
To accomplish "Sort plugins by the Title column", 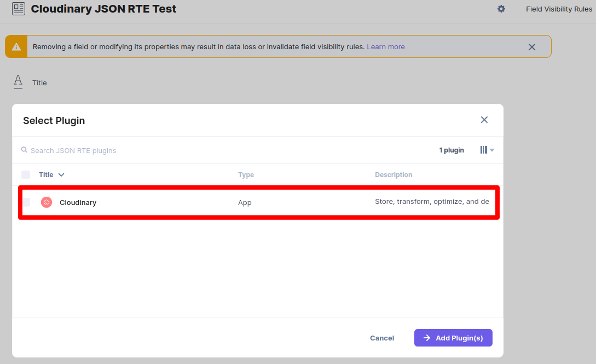I will [x=52, y=175].
